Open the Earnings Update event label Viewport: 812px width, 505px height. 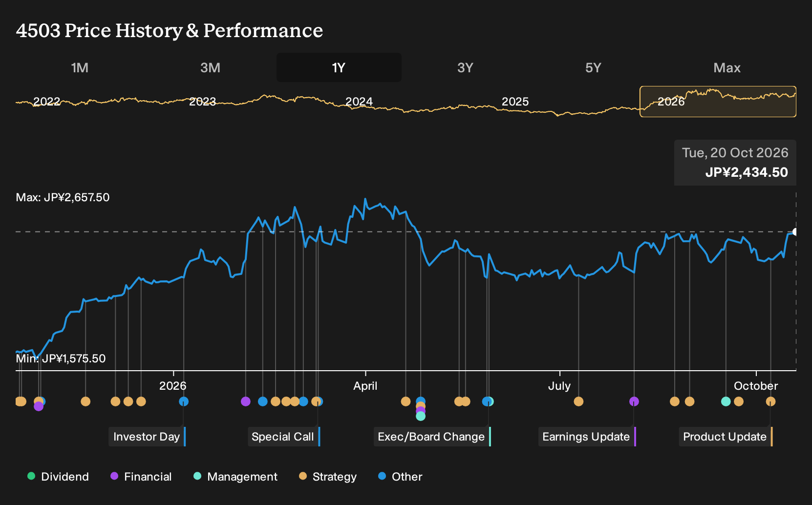pyautogui.click(x=587, y=437)
